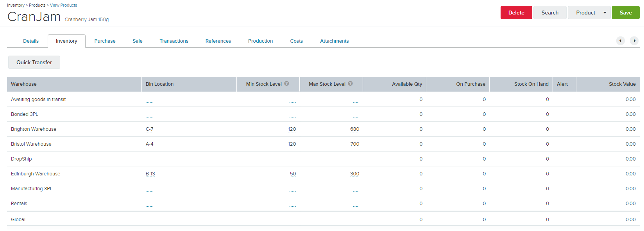Click the Bin Location column header
Viewport: 644px width, 231px height.
(x=189, y=84)
